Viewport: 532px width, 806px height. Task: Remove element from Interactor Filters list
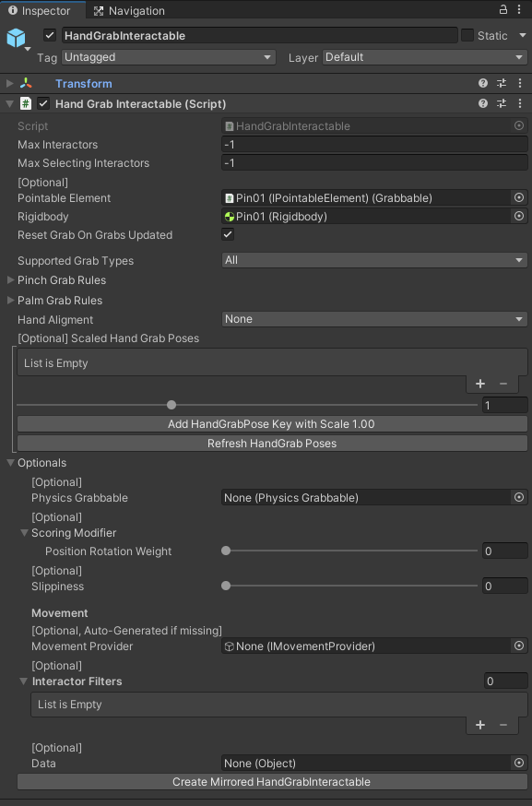[x=503, y=725]
